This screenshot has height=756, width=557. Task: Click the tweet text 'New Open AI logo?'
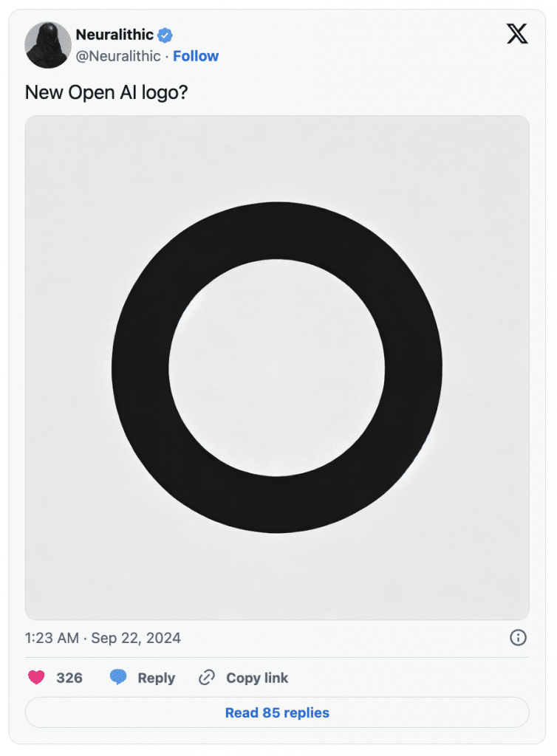106,92
